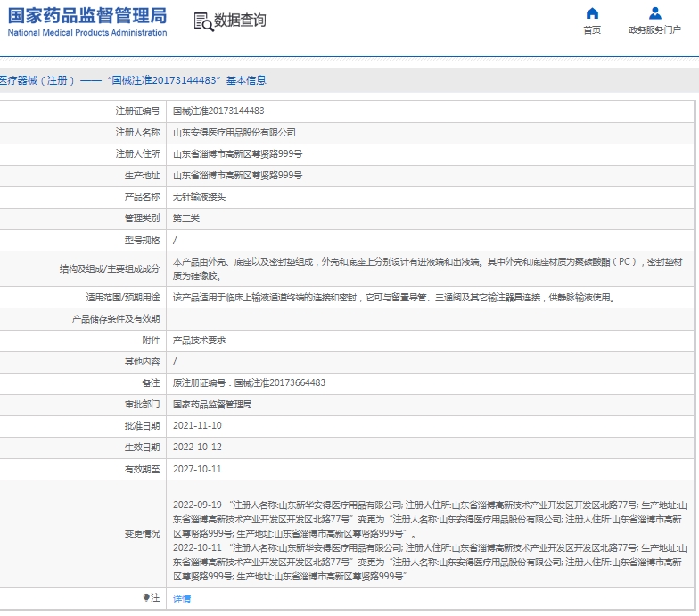Click the 产品储存条件及有效期 label
Screen dimensions: 699x616
[116, 319]
